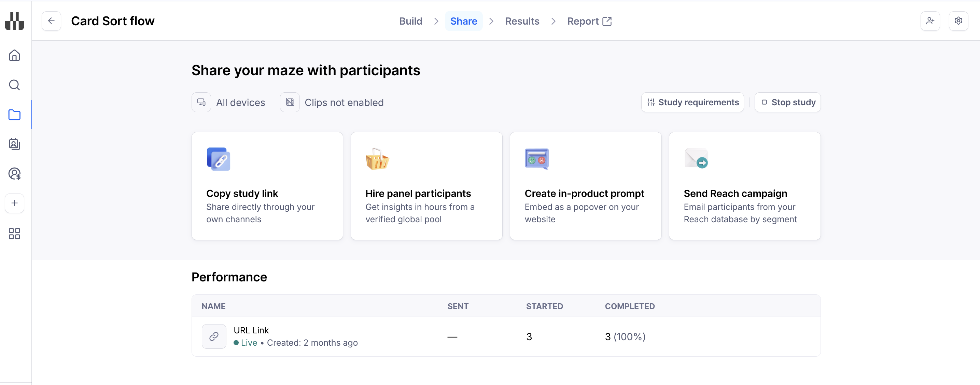Click the URL Link row icon

tap(214, 336)
